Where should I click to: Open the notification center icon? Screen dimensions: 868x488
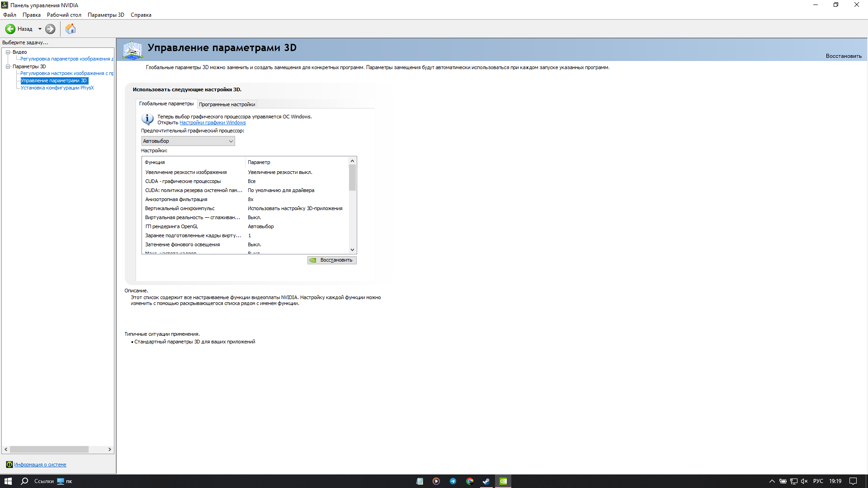coord(853,481)
